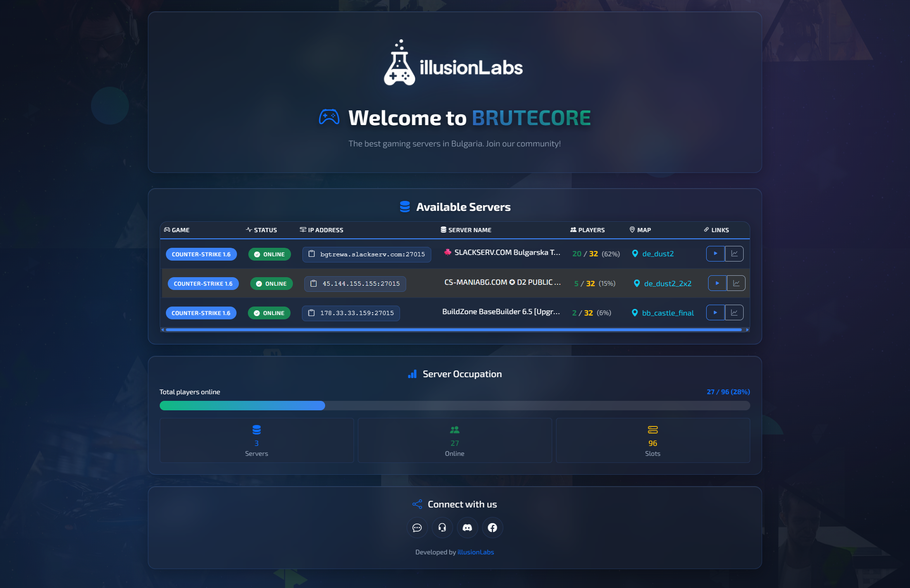
Task: Open the chat bubble social icon
Action: (x=417, y=527)
